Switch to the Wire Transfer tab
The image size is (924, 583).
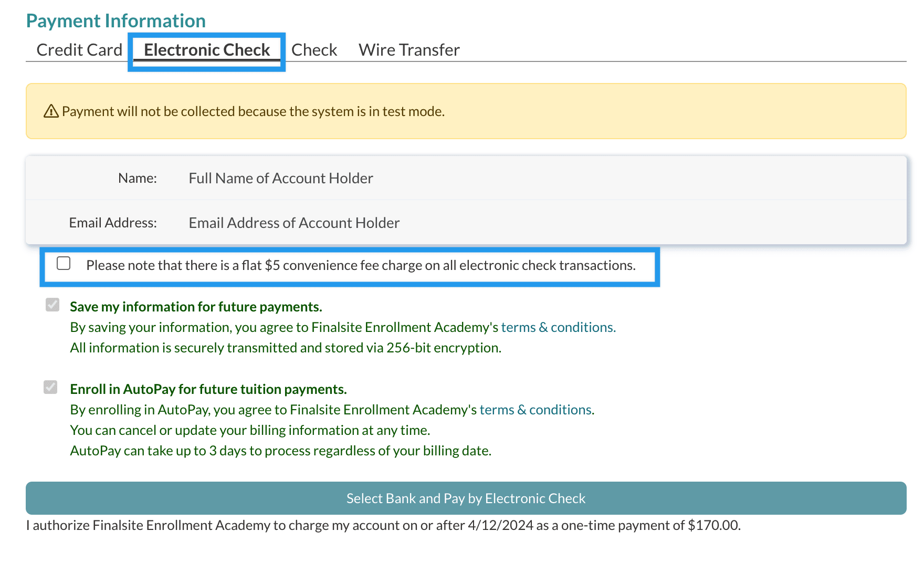tap(409, 50)
